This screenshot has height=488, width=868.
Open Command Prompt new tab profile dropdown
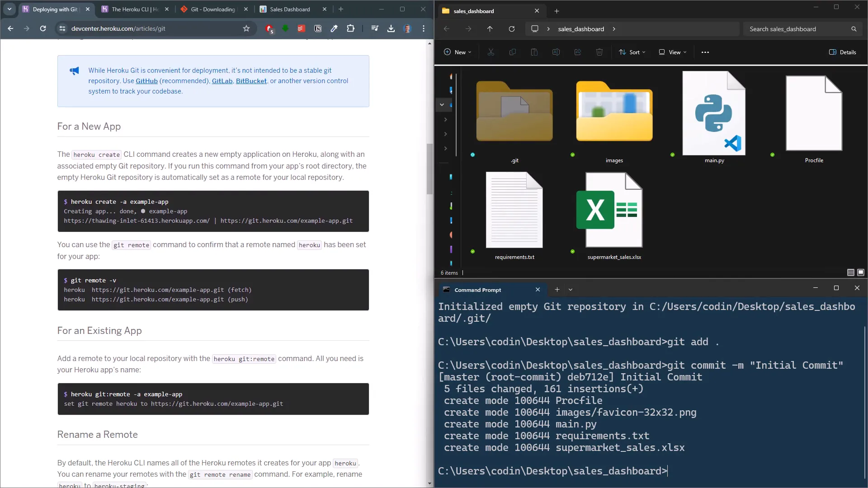coord(571,290)
